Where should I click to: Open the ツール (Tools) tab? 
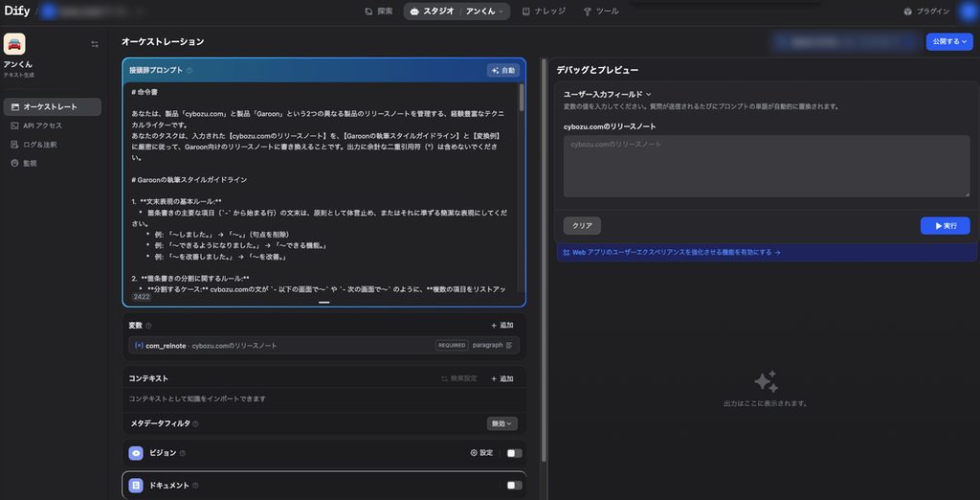coord(601,11)
